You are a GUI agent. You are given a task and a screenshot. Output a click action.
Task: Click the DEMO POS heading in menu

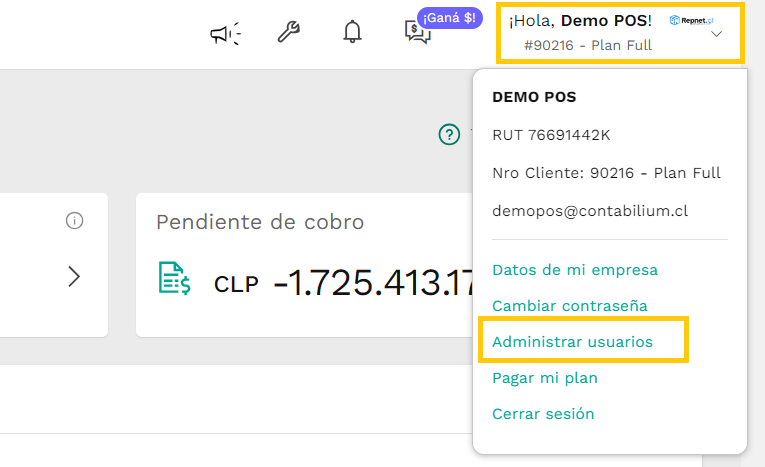point(534,97)
